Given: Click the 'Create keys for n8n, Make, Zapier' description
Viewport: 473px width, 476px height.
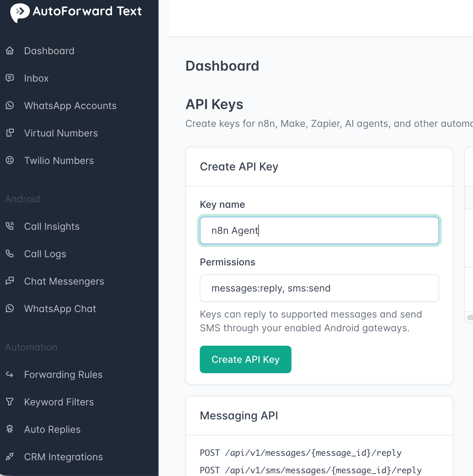Looking at the screenshot, I should click(x=329, y=123).
